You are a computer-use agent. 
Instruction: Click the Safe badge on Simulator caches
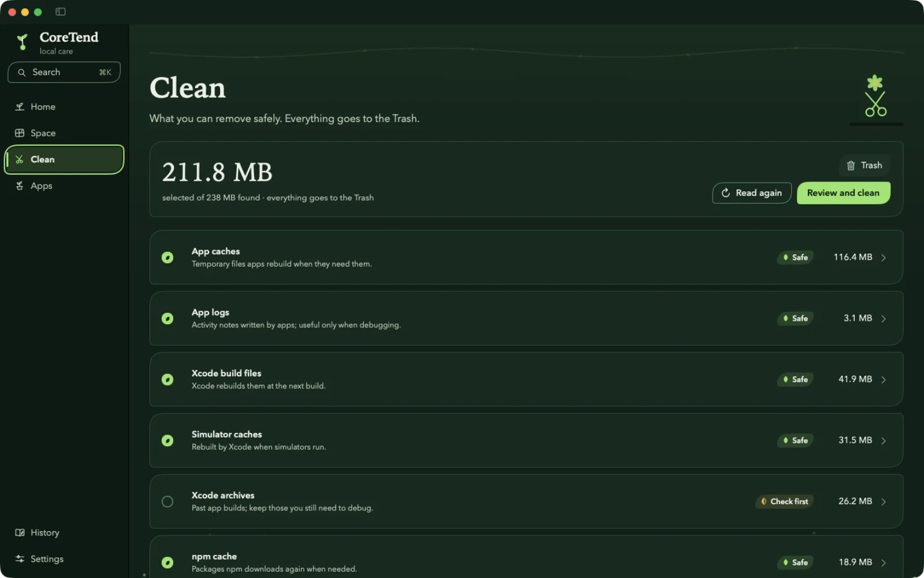click(x=795, y=440)
